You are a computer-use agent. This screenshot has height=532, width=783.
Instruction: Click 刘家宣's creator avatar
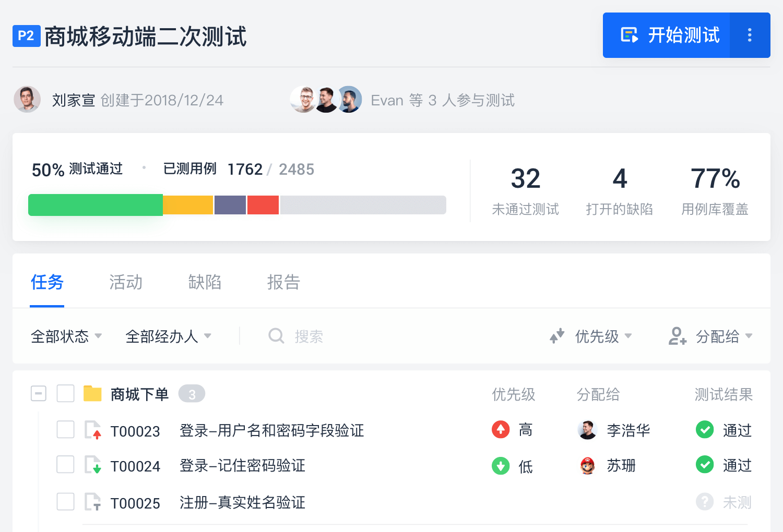tap(27, 99)
